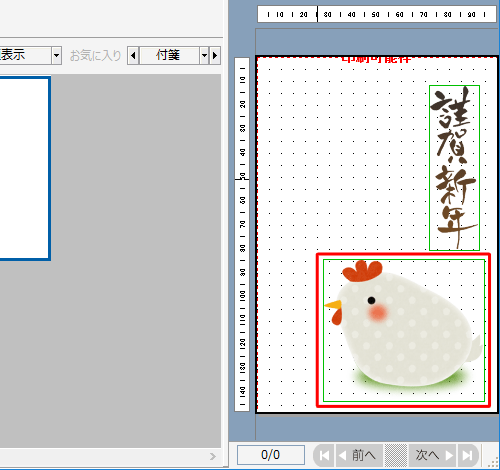
Task: Click the dotted slider between 前へ and 次へ
Action: point(396,455)
